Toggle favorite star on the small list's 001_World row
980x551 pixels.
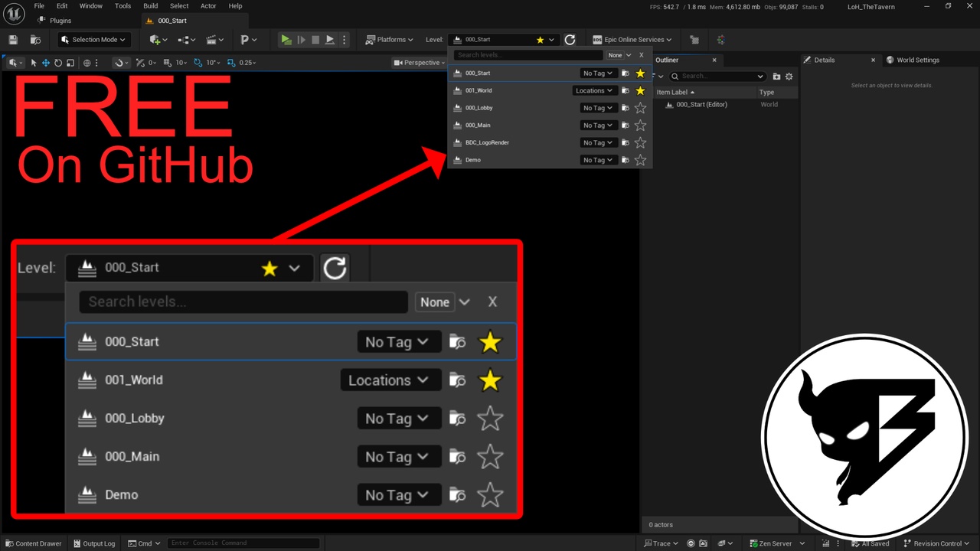coord(641,91)
